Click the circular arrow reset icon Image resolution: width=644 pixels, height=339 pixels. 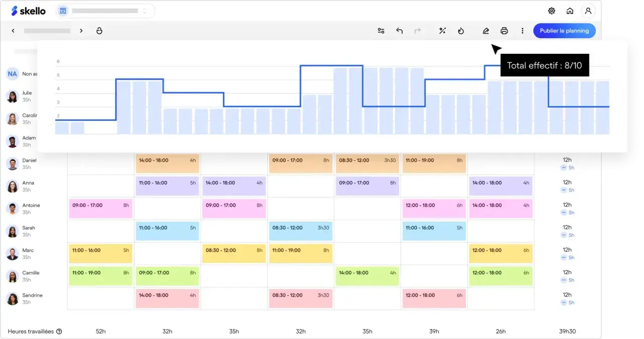[x=461, y=31]
